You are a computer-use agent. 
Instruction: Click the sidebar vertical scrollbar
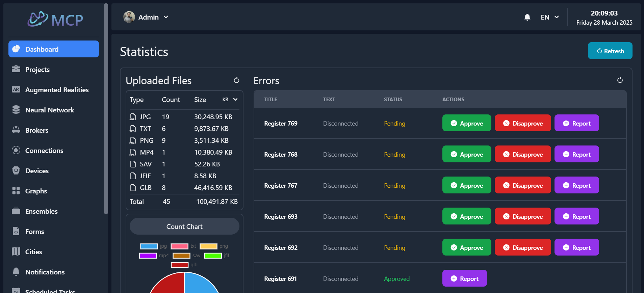[106, 108]
